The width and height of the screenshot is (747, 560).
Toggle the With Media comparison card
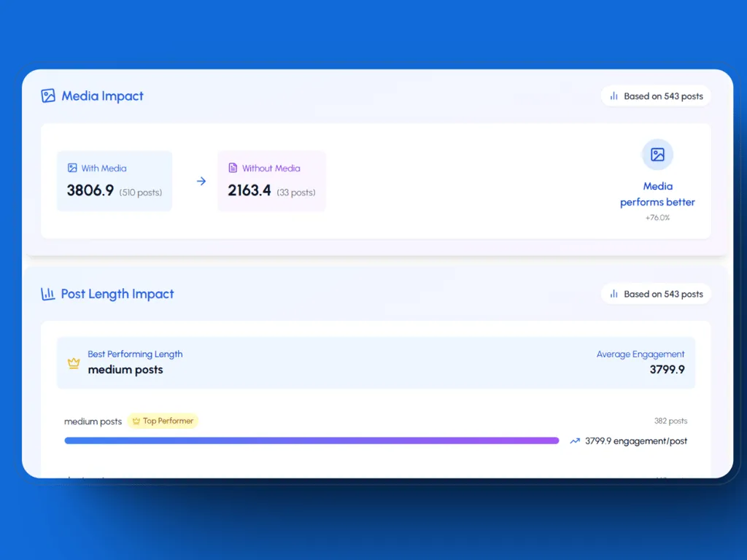pos(115,180)
